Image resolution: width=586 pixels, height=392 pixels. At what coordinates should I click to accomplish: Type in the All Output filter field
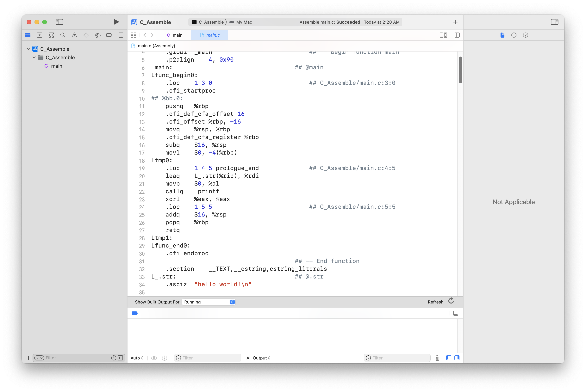pos(398,358)
